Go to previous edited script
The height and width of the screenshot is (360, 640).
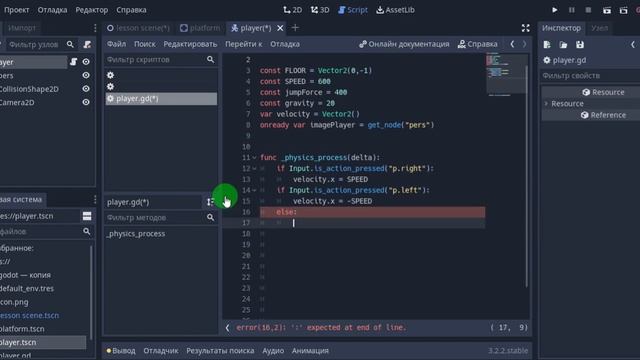[512, 44]
